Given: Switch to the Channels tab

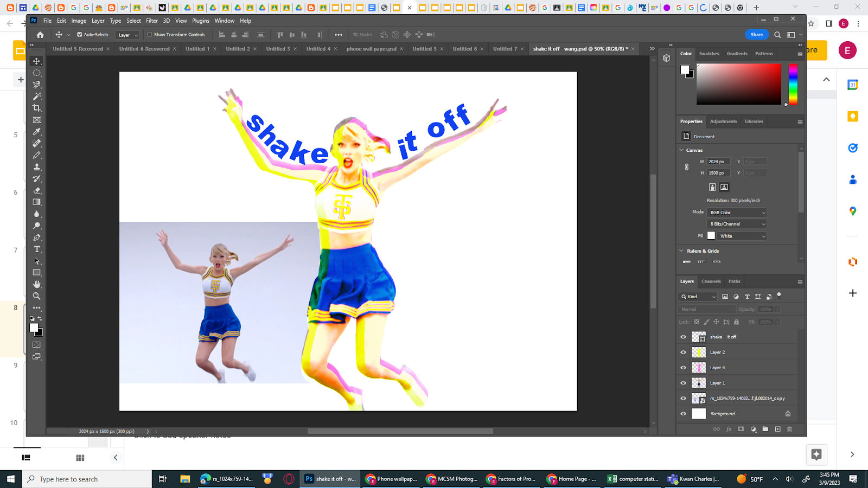Looking at the screenshot, I should tap(711, 281).
